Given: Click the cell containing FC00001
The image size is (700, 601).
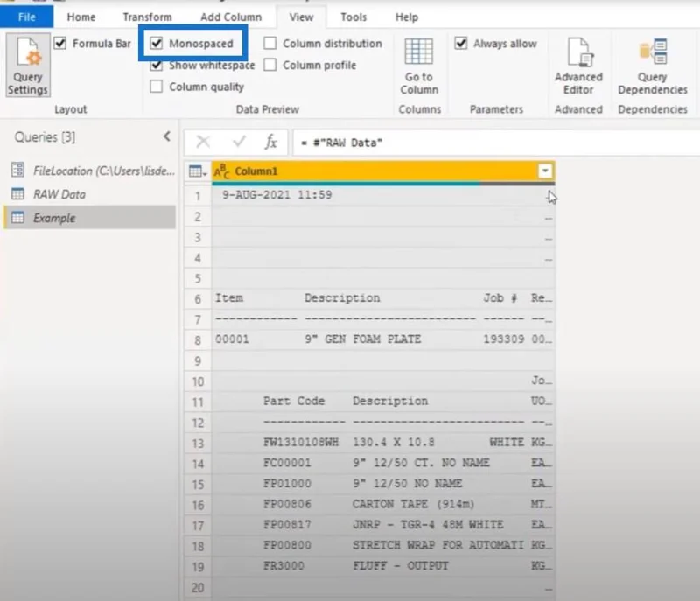Looking at the screenshot, I should 383,463.
